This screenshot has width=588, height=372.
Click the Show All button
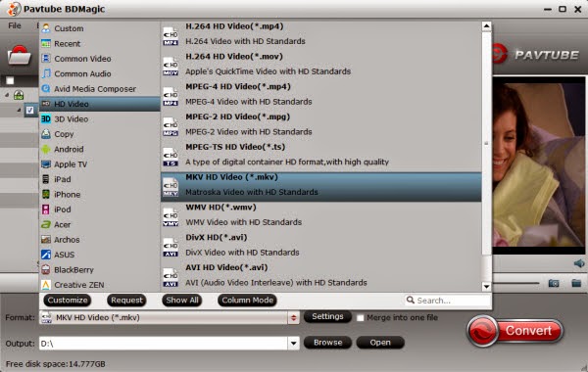[x=182, y=301]
